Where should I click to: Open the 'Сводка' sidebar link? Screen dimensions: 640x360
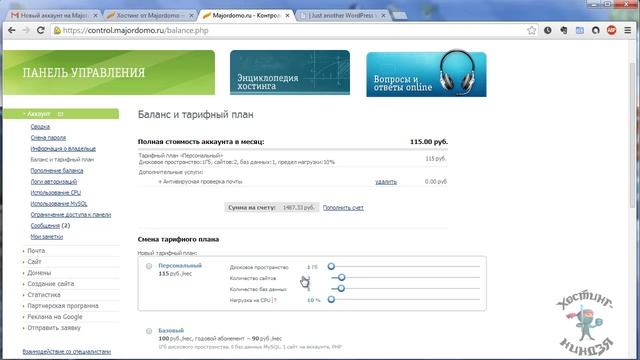[40, 127]
